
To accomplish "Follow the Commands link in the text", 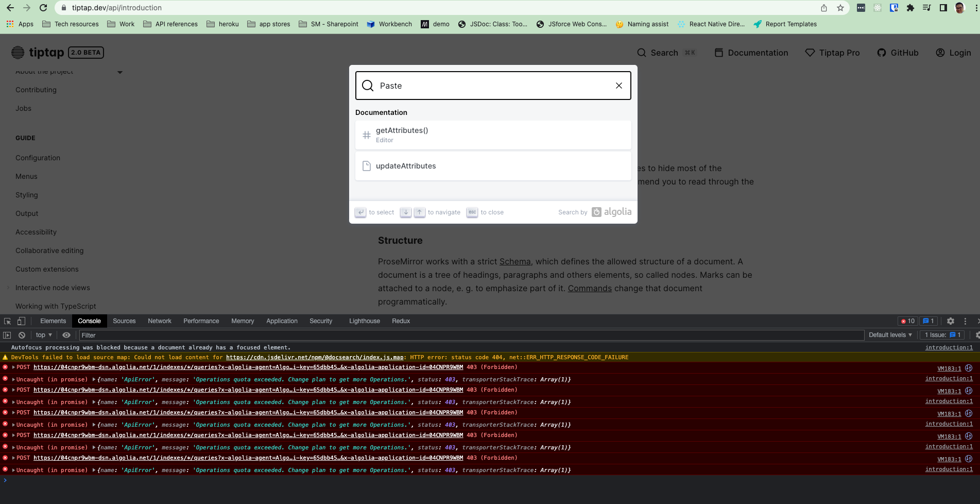I will pyautogui.click(x=590, y=288).
